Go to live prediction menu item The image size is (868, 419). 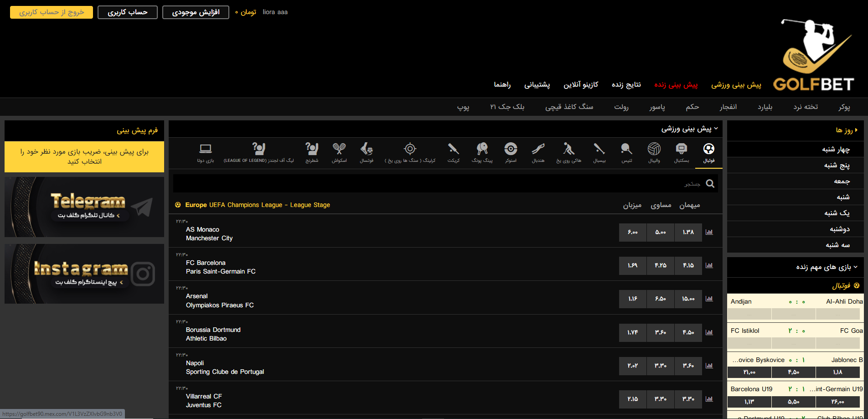676,85
